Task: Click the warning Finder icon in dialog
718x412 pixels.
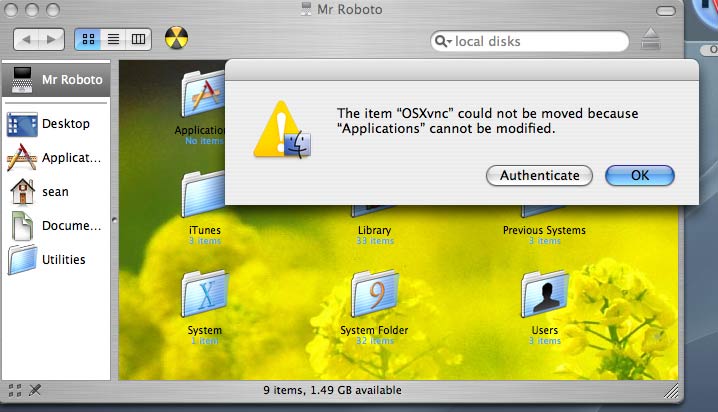Action: 282,130
